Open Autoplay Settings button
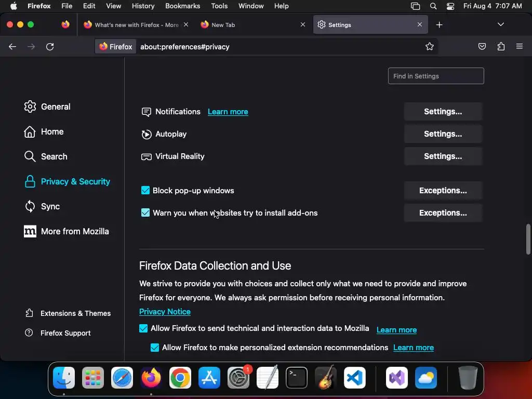Image resolution: width=532 pixels, height=399 pixels. click(443, 134)
